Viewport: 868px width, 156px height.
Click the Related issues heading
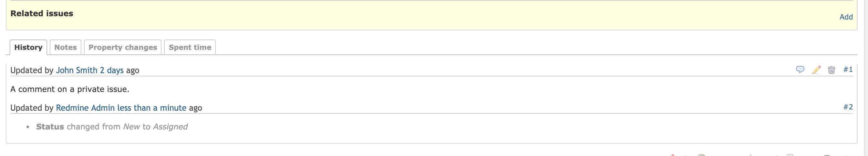click(42, 14)
